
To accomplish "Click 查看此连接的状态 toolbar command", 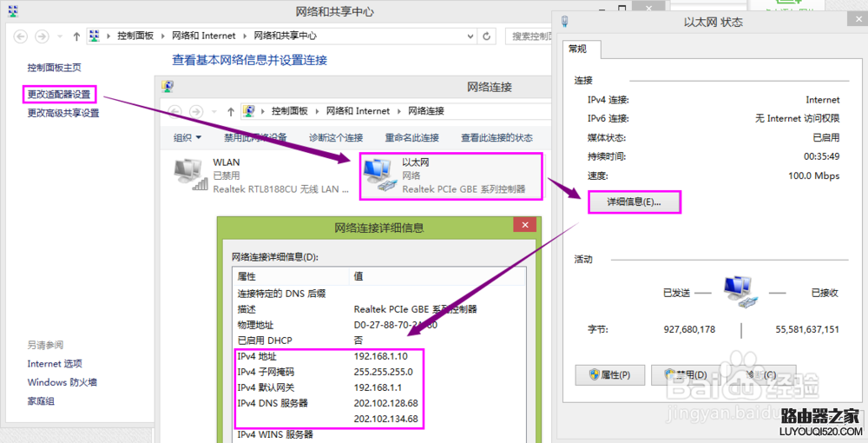I will pyautogui.click(x=496, y=137).
